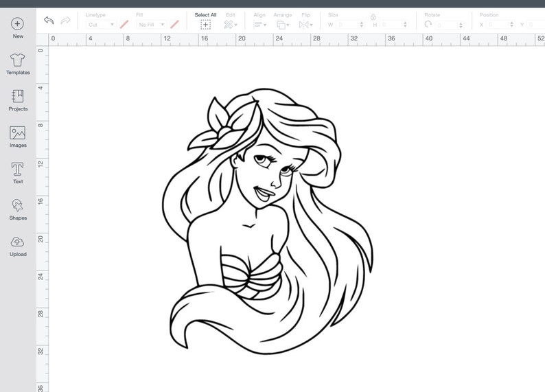Click the Fill color swatch
This screenshot has width=545, height=392.
[x=174, y=24]
